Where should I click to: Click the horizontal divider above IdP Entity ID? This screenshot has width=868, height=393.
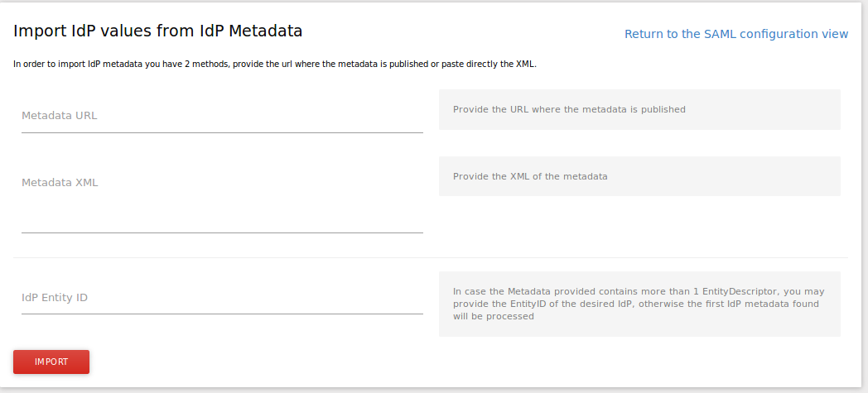(x=431, y=257)
